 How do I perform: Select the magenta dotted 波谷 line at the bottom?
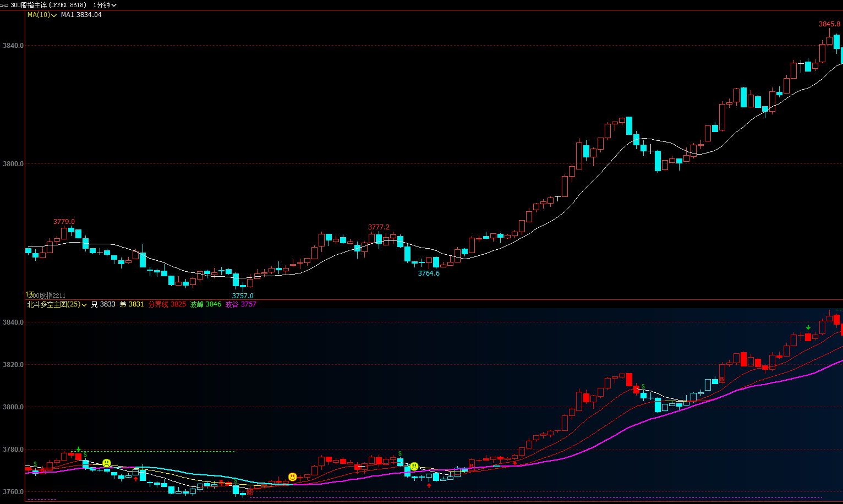pyautogui.click(x=535, y=498)
